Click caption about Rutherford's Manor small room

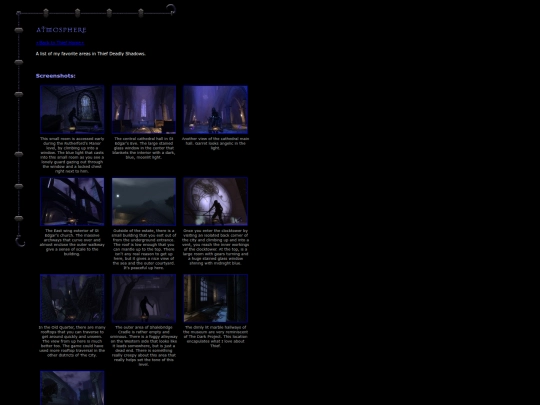72,155
